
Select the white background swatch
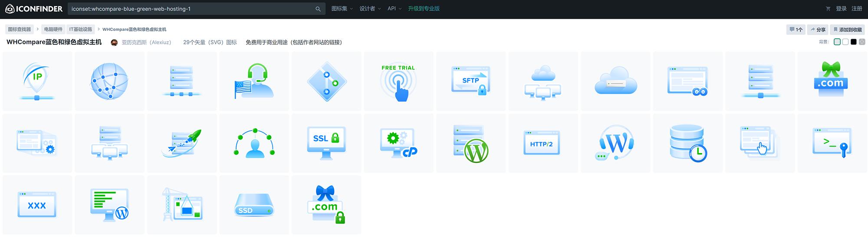coord(845,42)
